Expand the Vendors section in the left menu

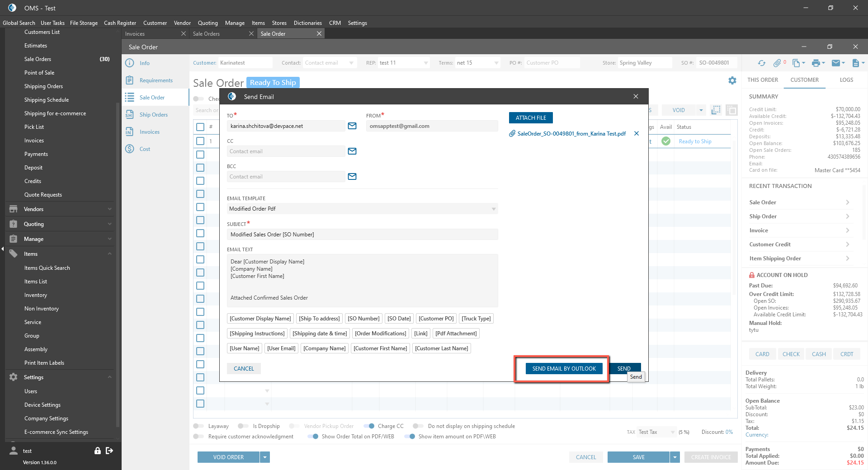click(x=109, y=209)
